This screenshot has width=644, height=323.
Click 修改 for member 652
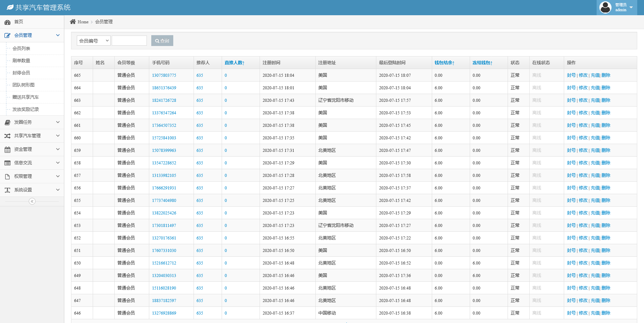(x=583, y=238)
